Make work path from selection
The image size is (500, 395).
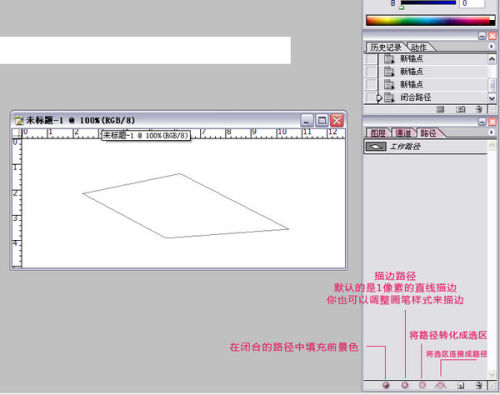tap(440, 385)
